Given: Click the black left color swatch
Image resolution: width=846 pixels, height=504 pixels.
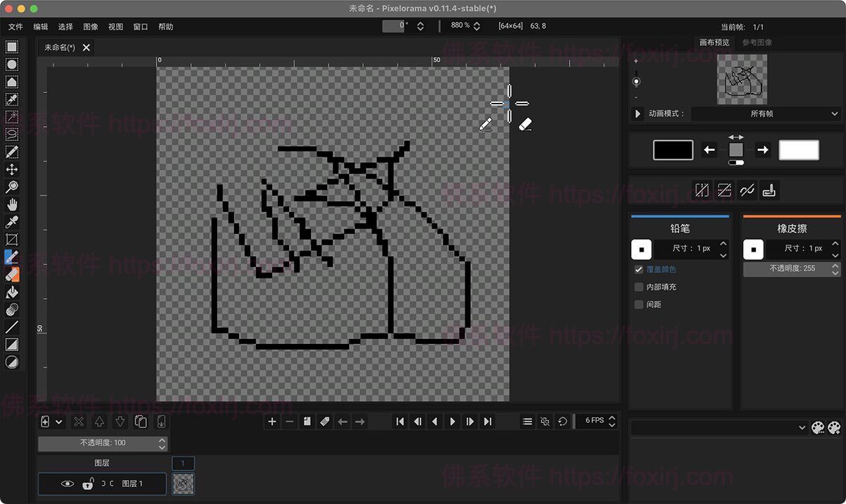Looking at the screenshot, I should pos(673,150).
